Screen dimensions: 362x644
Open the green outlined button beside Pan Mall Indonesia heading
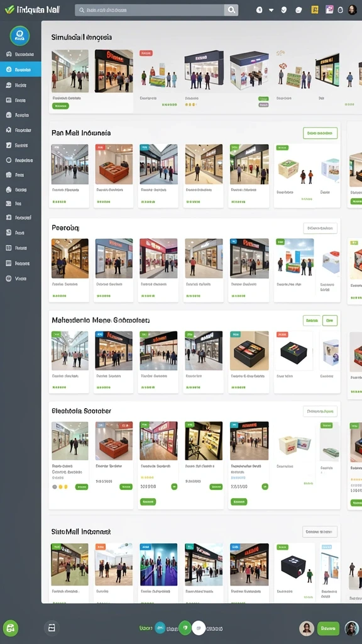320,133
